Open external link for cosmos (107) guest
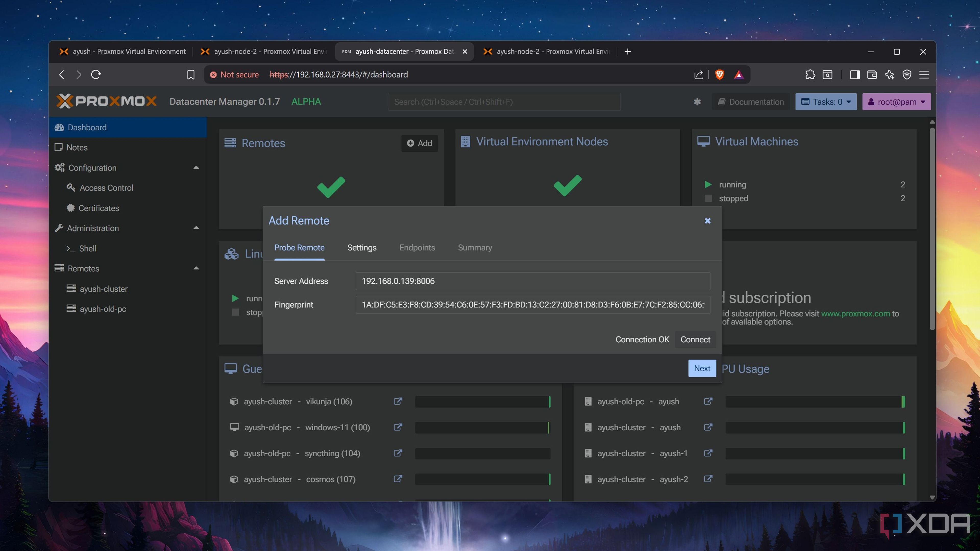The height and width of the screenshot is (551, 980). (398, 479)
